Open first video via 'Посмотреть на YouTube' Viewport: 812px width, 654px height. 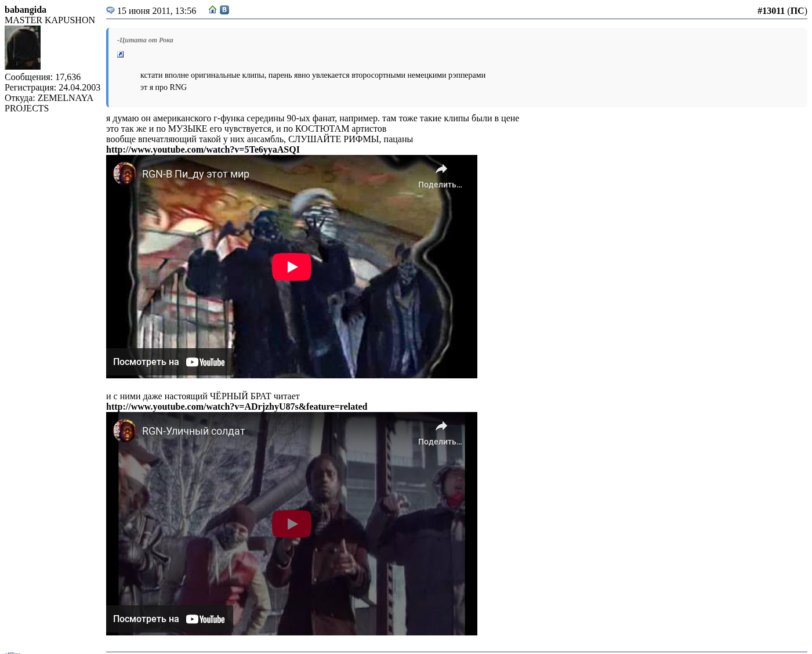pos(169,362)
